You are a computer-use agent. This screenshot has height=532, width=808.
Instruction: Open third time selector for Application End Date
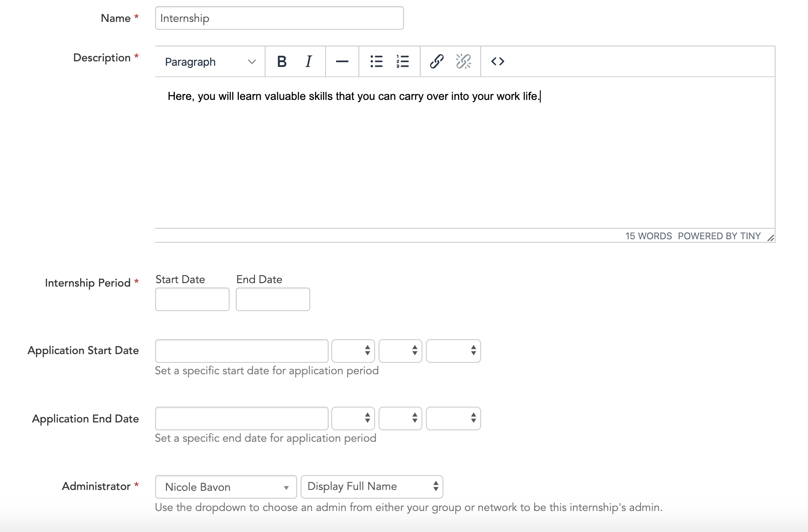tap(454, 419)
